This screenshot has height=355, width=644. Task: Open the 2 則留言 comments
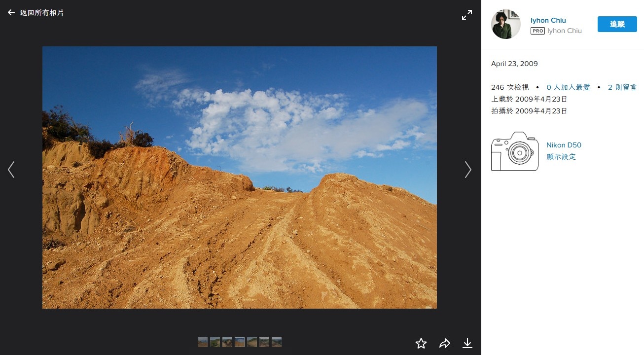tap(622, 87)
